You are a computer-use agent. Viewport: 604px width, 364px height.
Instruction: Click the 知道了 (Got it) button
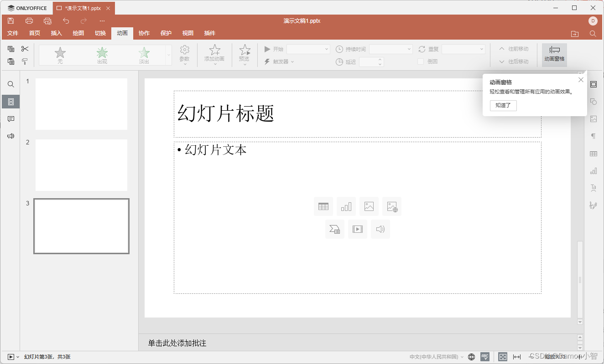pyautogui.click(x=503, y=105)
